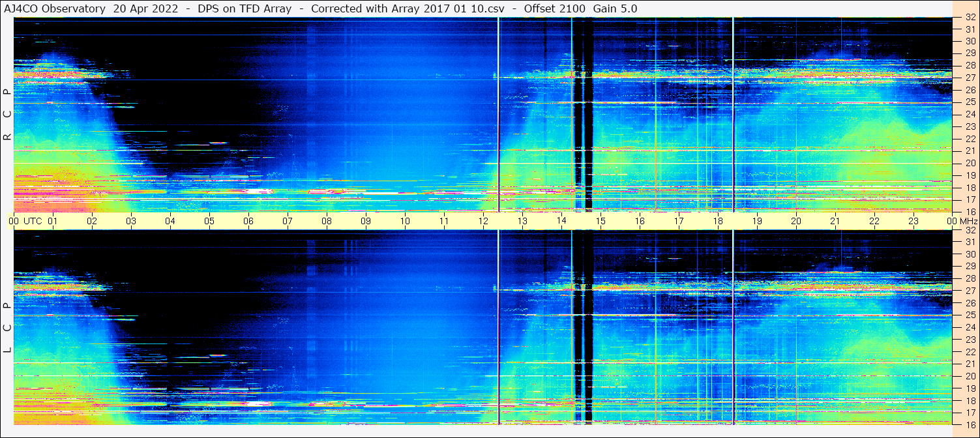The height and width of the screenshot is (438, 980).
Task: Click the 'AJ4CO Observatory' title text
Action: (55, 8)
